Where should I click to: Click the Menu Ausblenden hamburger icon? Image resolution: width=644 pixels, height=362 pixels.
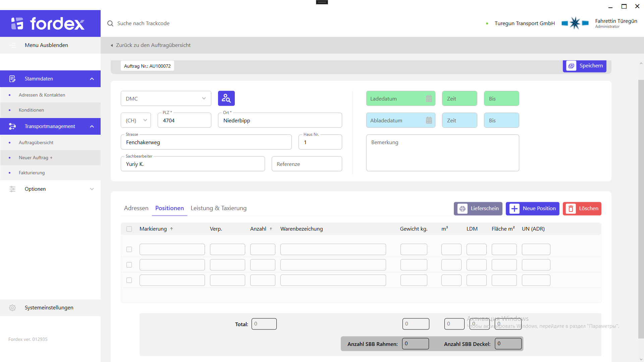point(12,45)
